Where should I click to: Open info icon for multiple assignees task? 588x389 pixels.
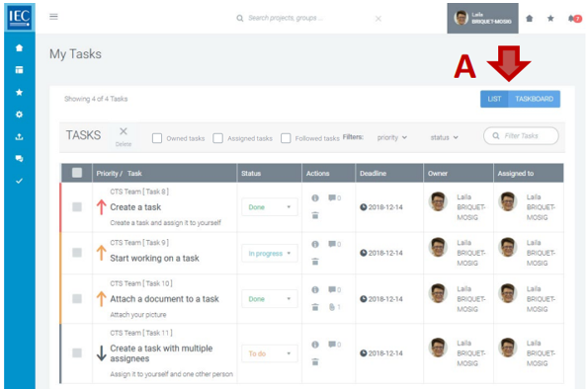(315, 345)
